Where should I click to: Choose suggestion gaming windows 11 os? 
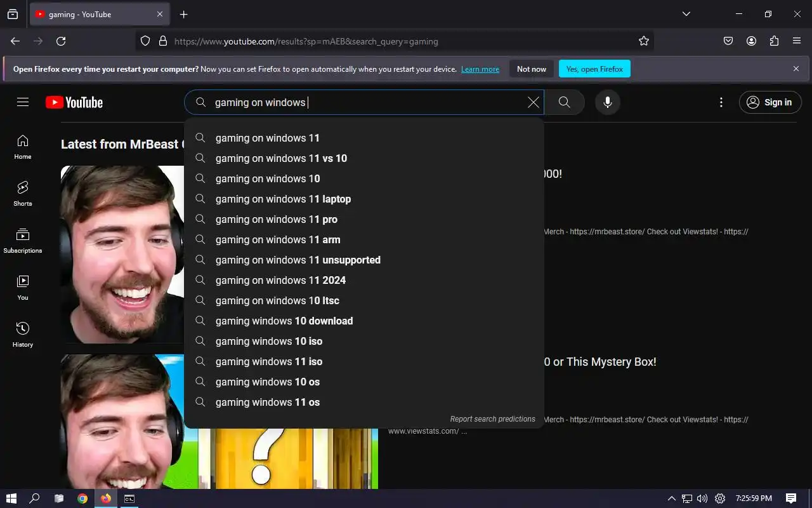tap(364, 402)
